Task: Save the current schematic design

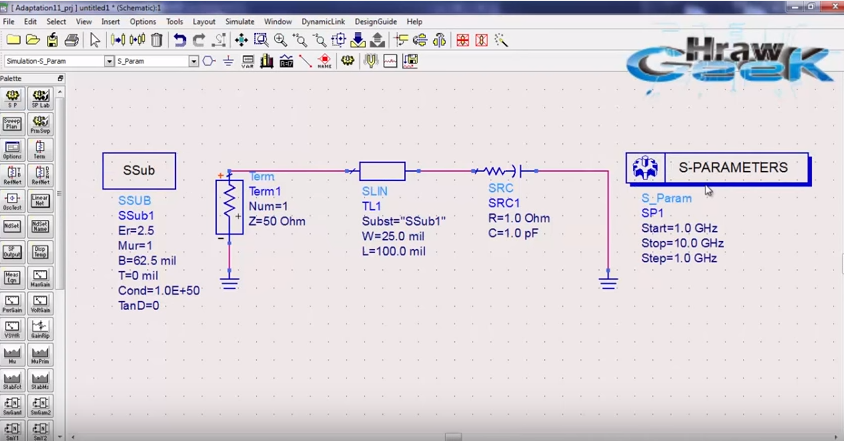Action: pos(52,40)
